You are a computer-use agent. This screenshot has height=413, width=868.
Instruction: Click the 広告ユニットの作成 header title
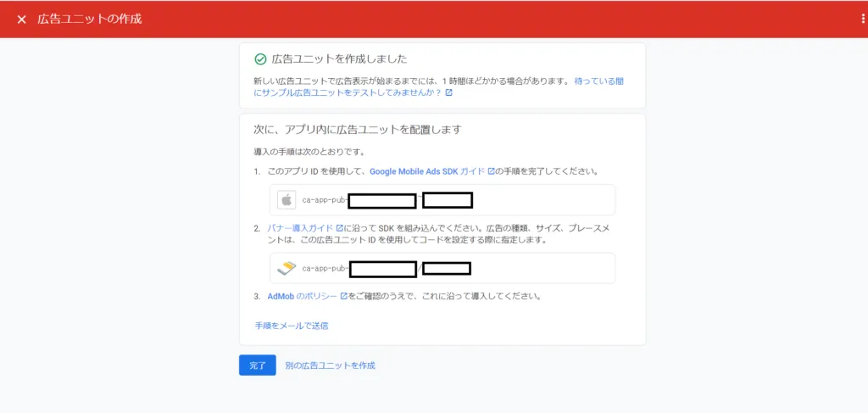90,20
